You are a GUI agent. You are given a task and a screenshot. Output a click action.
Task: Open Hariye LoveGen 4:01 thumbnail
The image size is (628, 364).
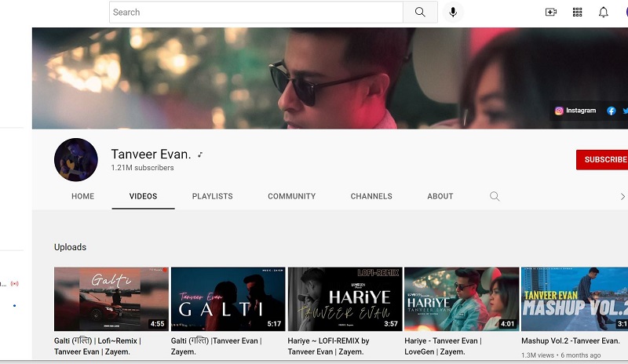tap(462, 299)
